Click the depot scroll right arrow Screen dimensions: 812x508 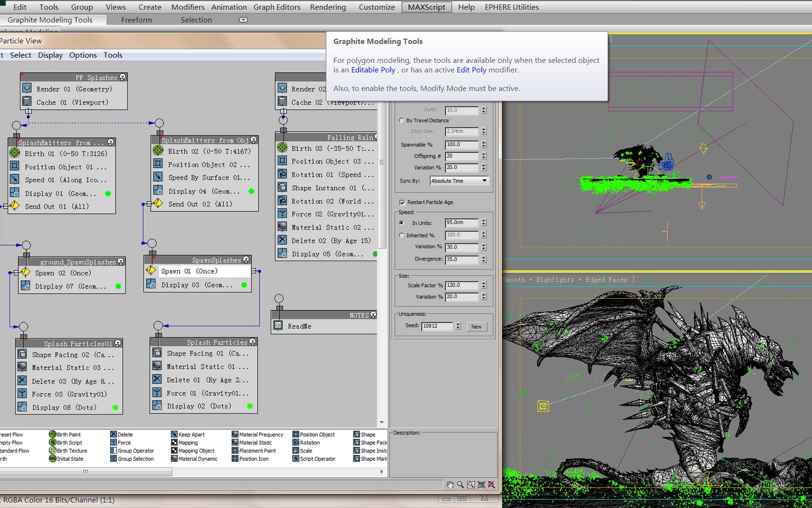point(382,471)
